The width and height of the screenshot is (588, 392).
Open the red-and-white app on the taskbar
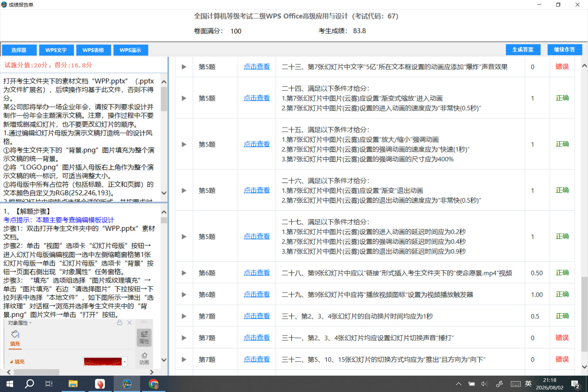point(100,384)
